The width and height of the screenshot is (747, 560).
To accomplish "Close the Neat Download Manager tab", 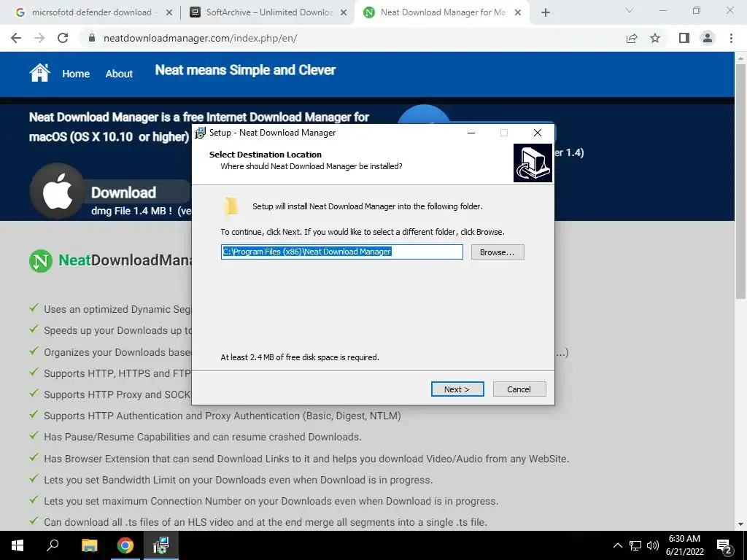I will (x=519, y=13).
